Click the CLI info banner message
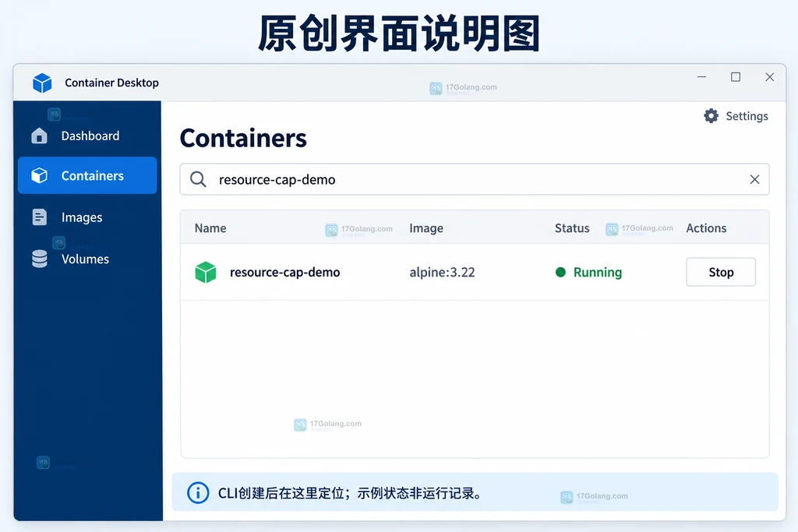798x532 pixels. click(x=350, y=493)
